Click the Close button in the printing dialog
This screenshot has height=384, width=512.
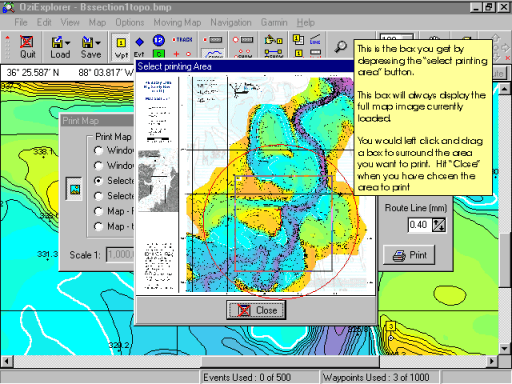pos(256,310)
